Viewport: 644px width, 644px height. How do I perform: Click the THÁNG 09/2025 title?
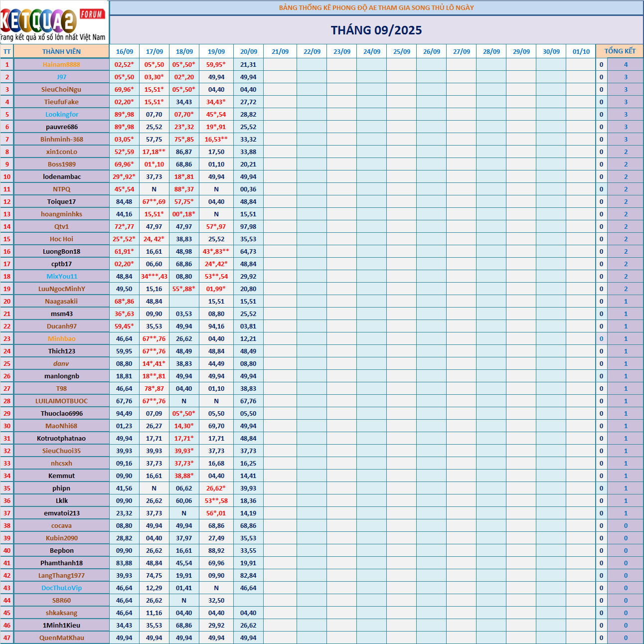pyautogui.click(x=376, y=30)
